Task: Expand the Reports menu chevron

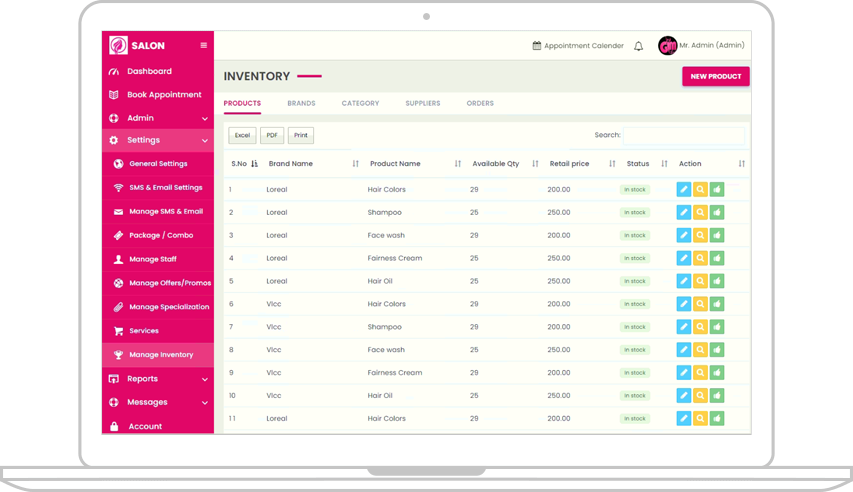Action: click(205, 379)
